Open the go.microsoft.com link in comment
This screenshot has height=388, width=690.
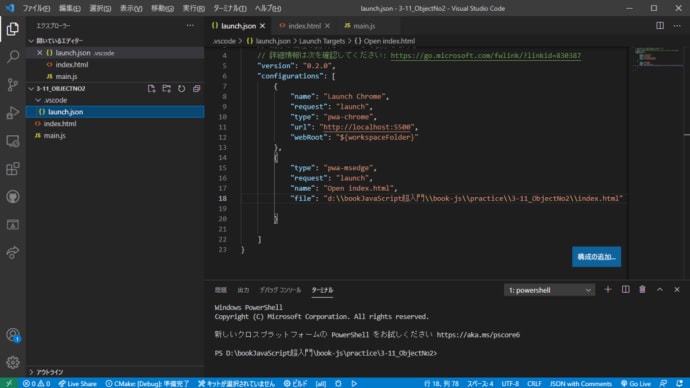tap(485, 55)
